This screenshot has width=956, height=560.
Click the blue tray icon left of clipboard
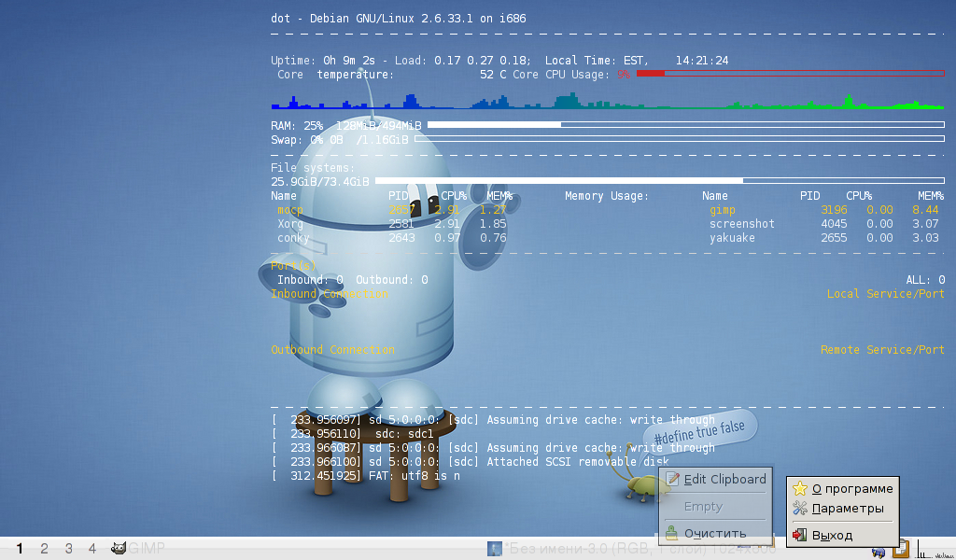pos(879,552)
